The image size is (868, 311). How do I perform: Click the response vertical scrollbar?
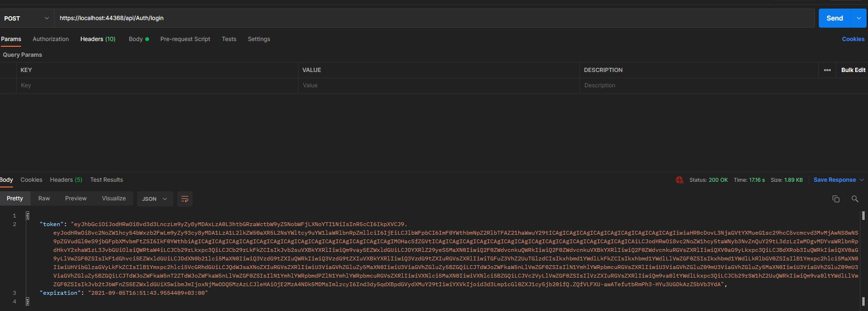(x=863, y=258)
